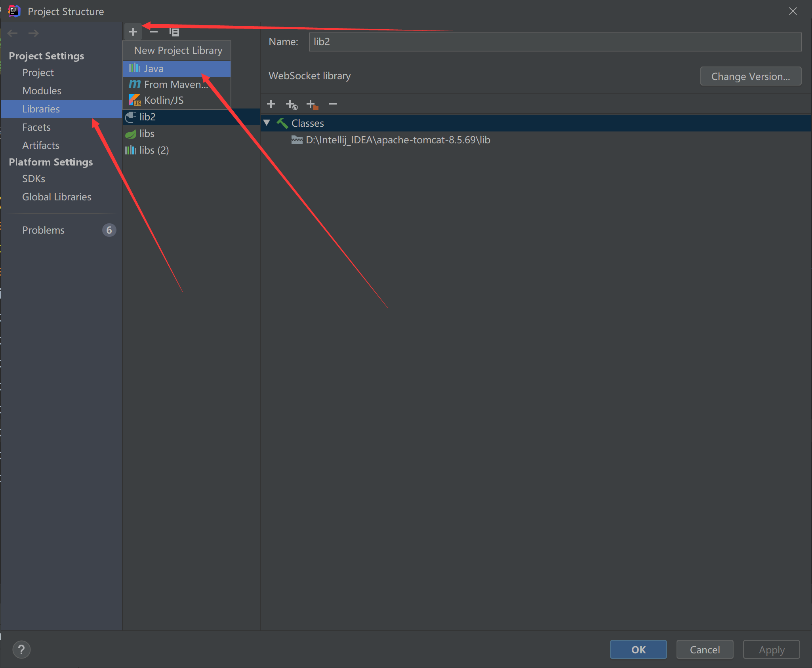This screenshot has width=812, height=668.
Task: Collapse the Classes tree node
Action: [x=267, y=123]
